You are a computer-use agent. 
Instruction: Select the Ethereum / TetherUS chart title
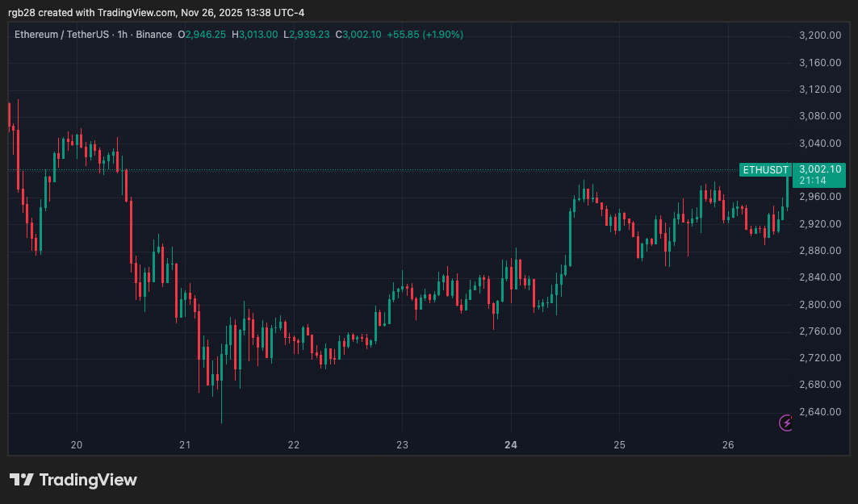point(65,35)
